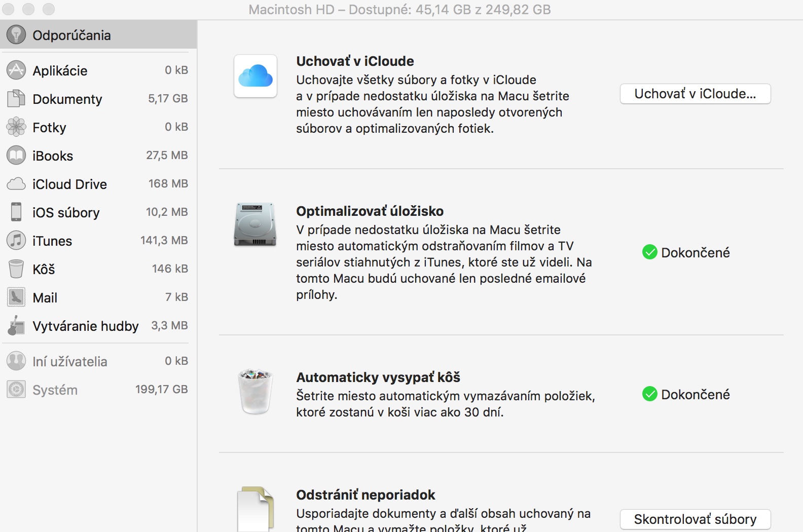Click the 199,17 GB Systém size
This screenshot has width=803, height=532.
click(162, 389)
